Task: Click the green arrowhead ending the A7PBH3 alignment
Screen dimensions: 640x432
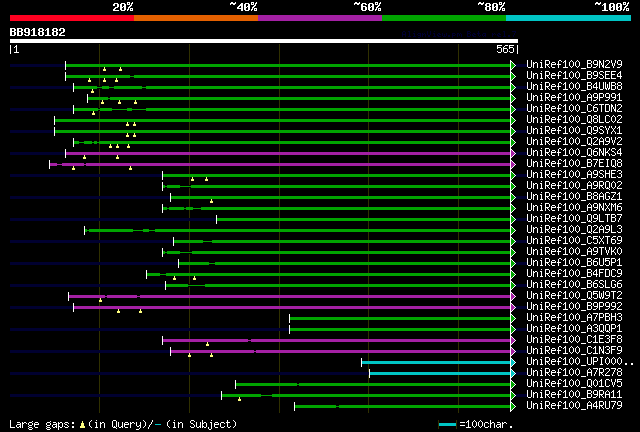Action: click(x=513, y=318)
